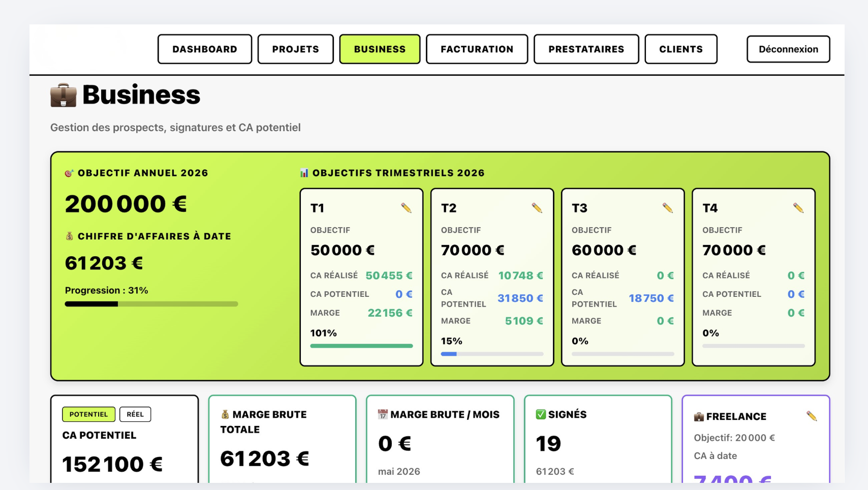Click T2 CA réalisé value 10 748 €
This screenshot has height=490, width=868.
(521, 275)
